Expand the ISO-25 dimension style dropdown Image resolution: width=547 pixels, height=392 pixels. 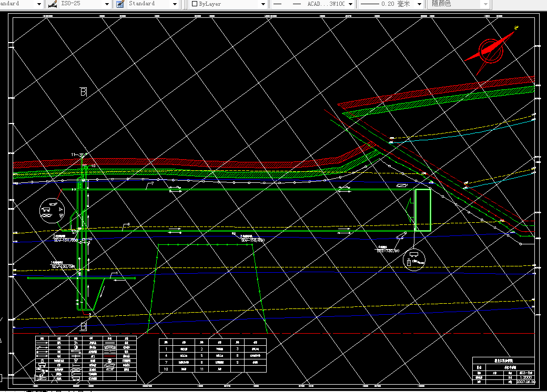(x=107, y=4)
